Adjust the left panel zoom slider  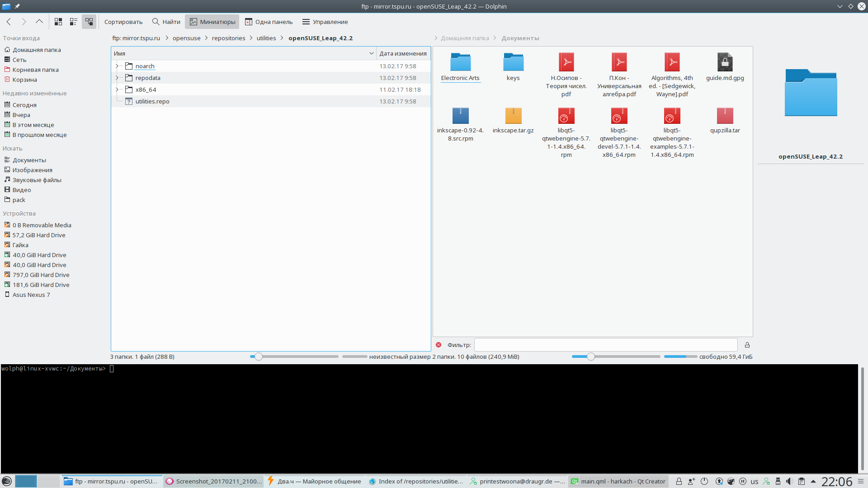point(259,357)
